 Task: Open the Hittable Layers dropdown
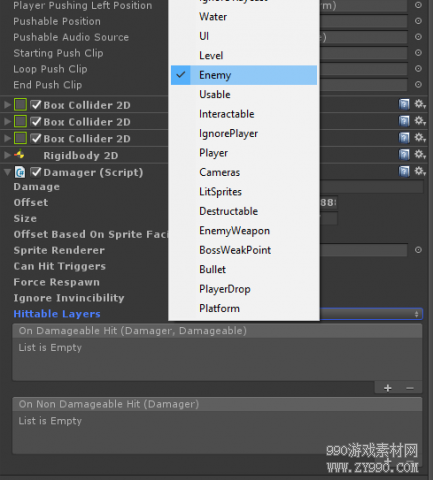click(371, 314)
